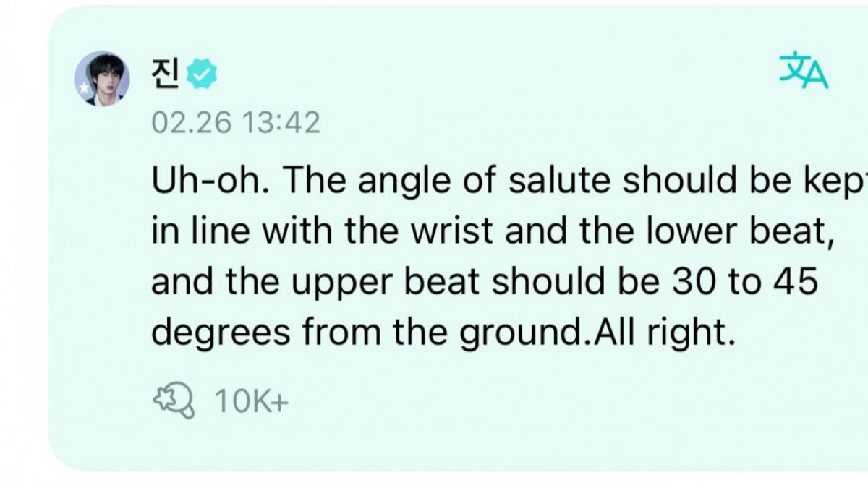This screenshot has width=868, height=488.
Task: Click the time "13:42" in the timestamp
Action: (x=281, y=123)
